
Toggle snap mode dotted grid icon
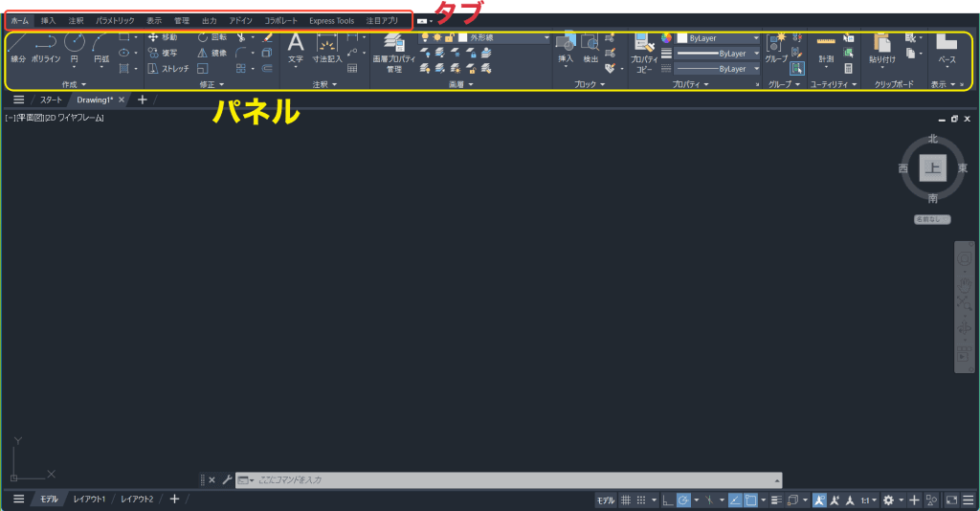(x=641, y=500)
